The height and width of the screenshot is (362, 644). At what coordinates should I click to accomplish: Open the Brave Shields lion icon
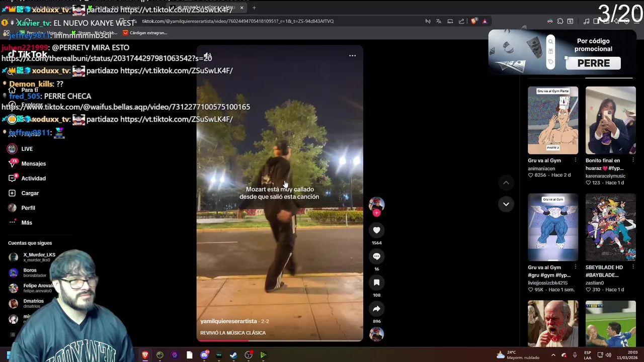(473, 21)
